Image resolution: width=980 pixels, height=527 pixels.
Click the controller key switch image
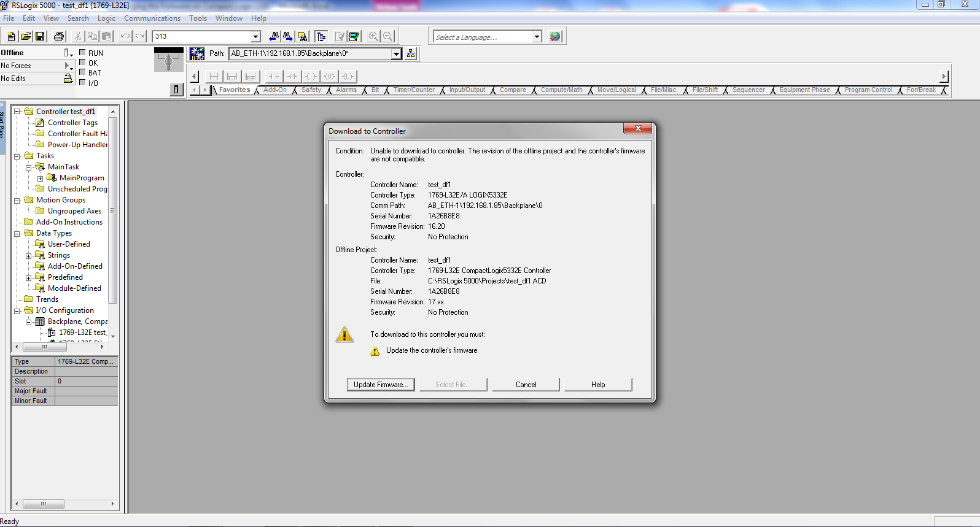169,61
